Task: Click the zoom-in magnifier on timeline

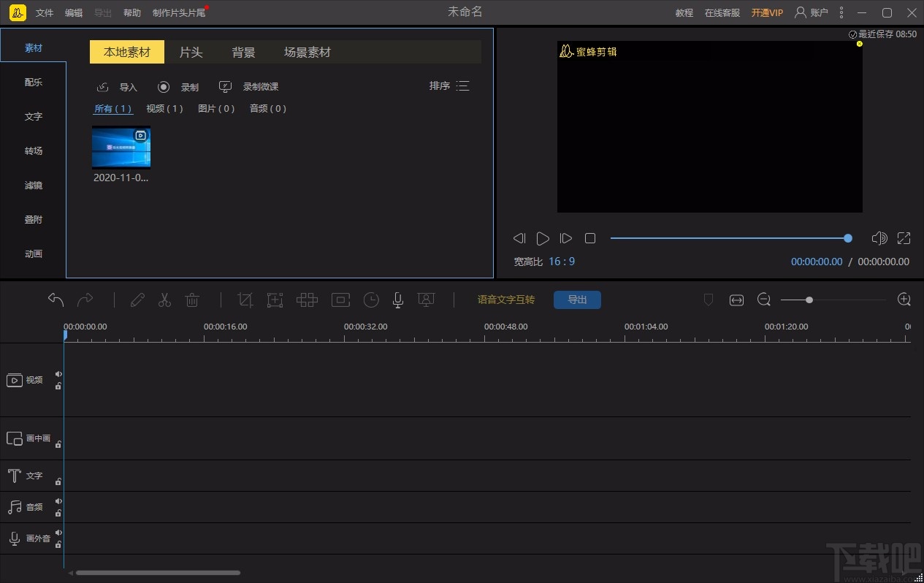Action: (904, 300)
